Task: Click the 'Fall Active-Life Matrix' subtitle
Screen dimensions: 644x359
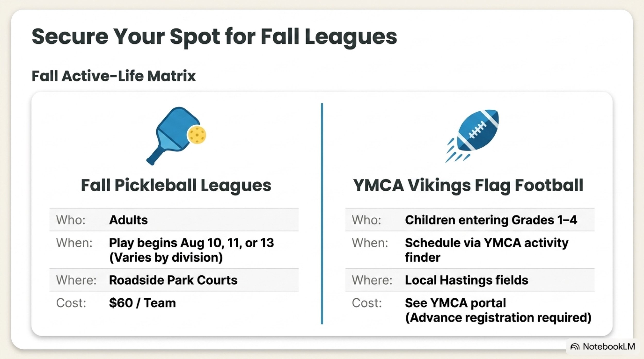Action: coord(114,76)
